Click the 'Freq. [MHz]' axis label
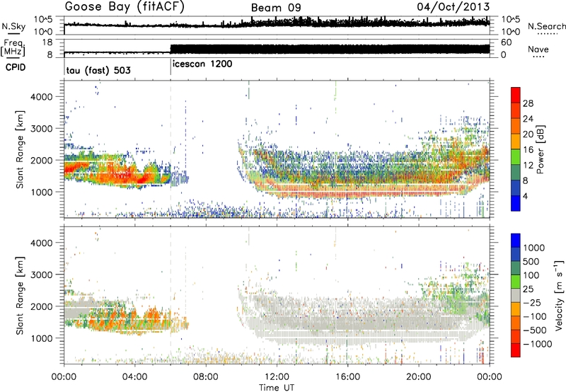 (13, 48)
